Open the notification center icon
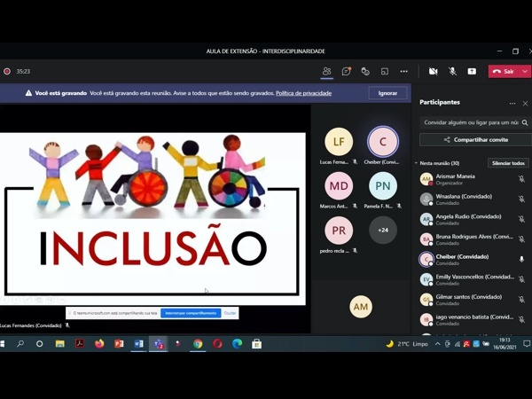The height and width of the screenshot is (399, 532). click(526, 344)
